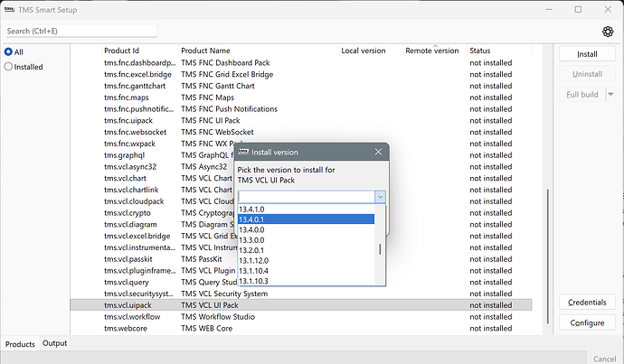Select the TMS Workflow Studio row
This screenshot has height=364, width=624.
pos(301,316)
